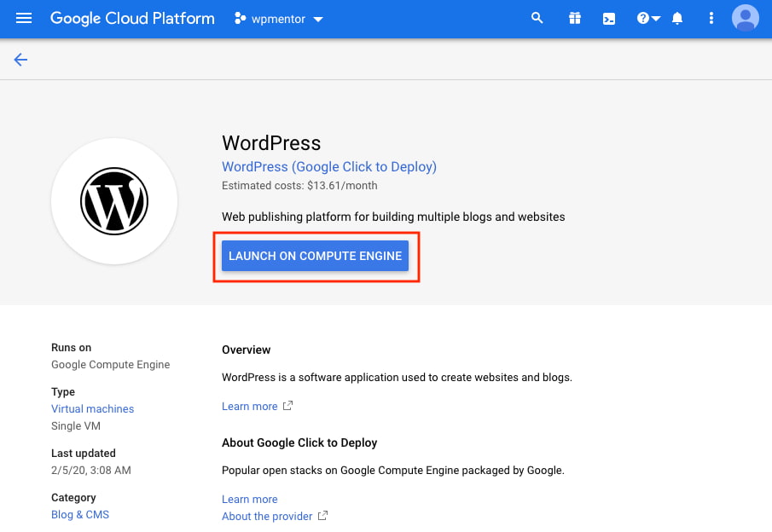
Task: Click the Single VM text
Action: click(x=76, y=426)
